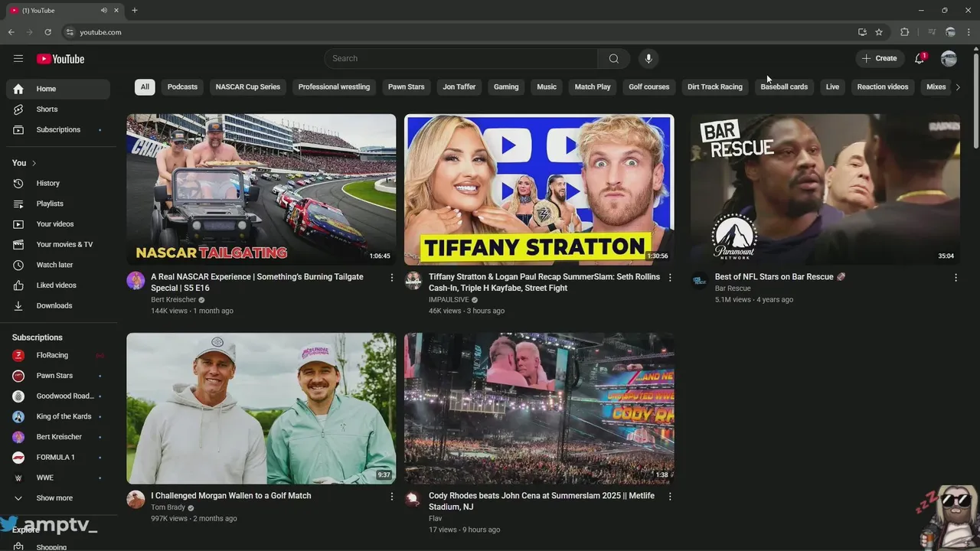The height and width of the screenshot is (551, 980).
Task: Open Liked videos list
Action: click(x=58, y=285)
